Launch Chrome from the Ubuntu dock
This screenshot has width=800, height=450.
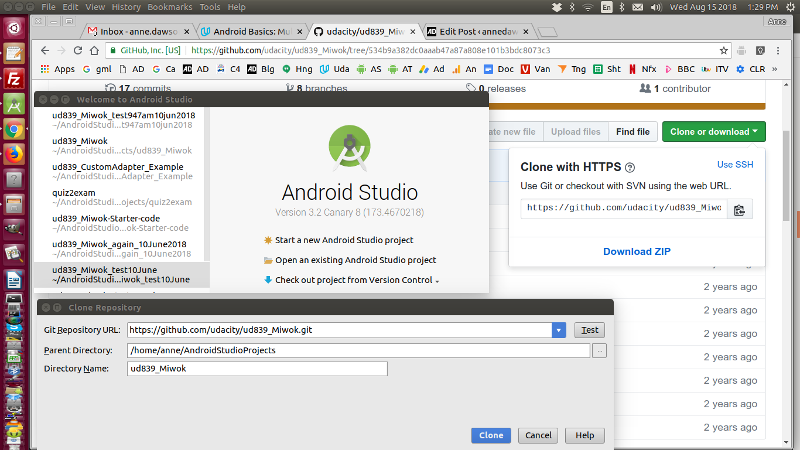14,130
